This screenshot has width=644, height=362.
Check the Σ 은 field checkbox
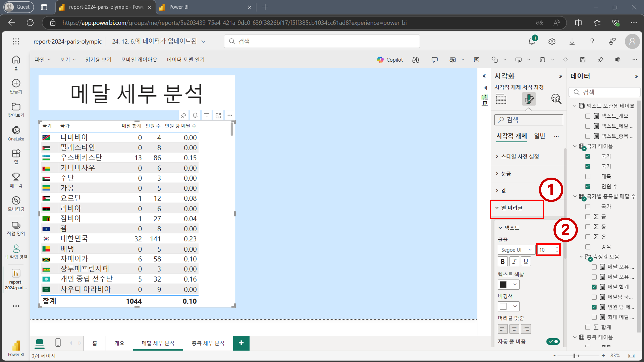click(x=588, y=237)
